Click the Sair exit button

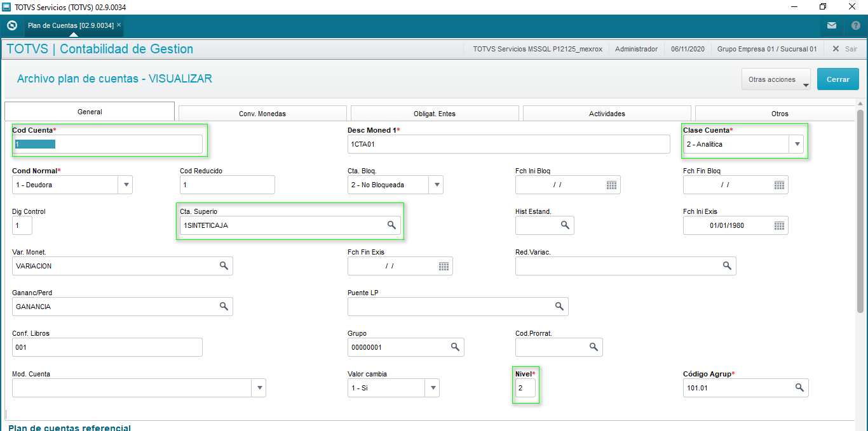[844, 49]
